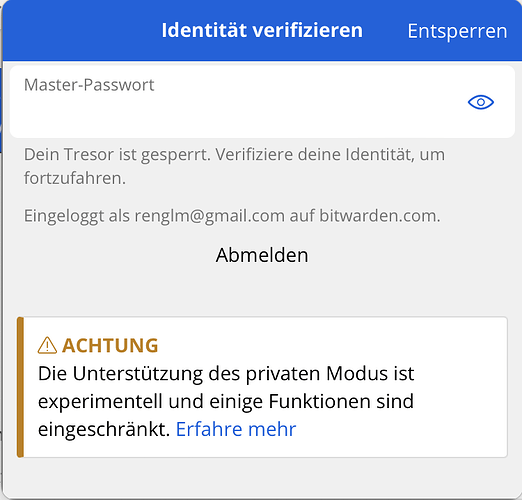Screen dimensions: 522x500
Task: Click the word 'fortzufahren' below password field
Action: [75, 178]
